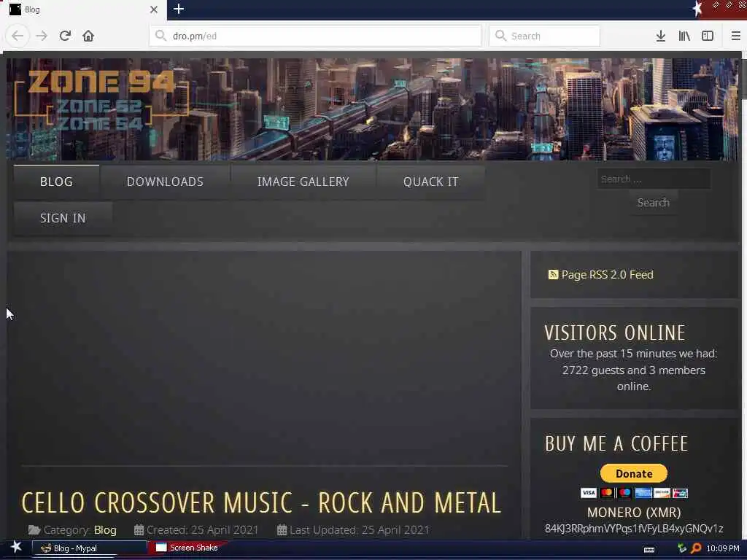
Task: Open the IMAGE GALLERY menu item
Action: coord(303,182)
